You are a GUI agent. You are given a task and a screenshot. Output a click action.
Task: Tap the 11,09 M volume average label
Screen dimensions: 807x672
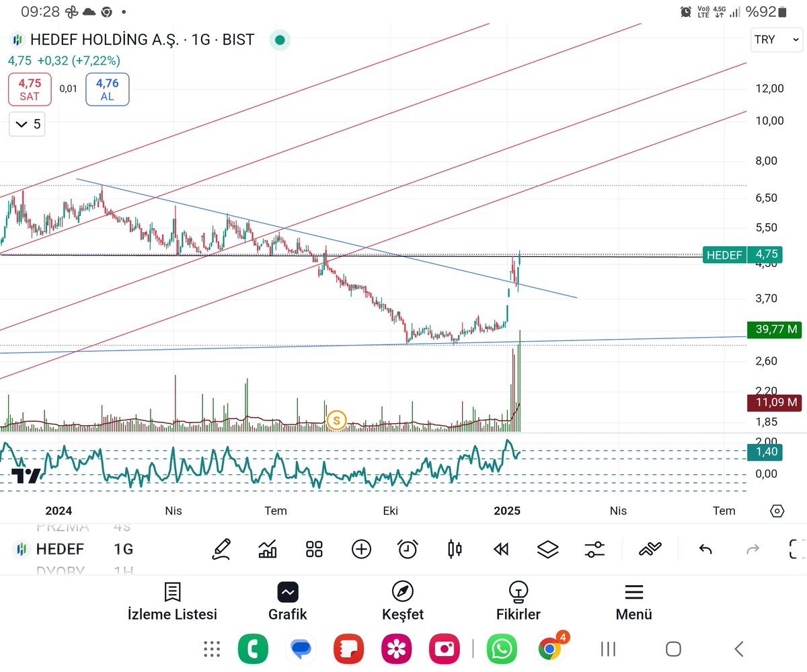(774, 403)
